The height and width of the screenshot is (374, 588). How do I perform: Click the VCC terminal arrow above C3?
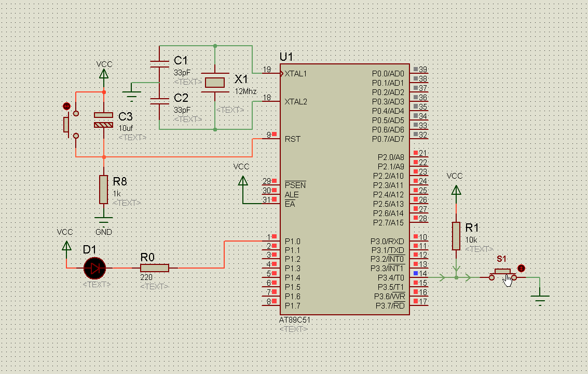(103, 73)
